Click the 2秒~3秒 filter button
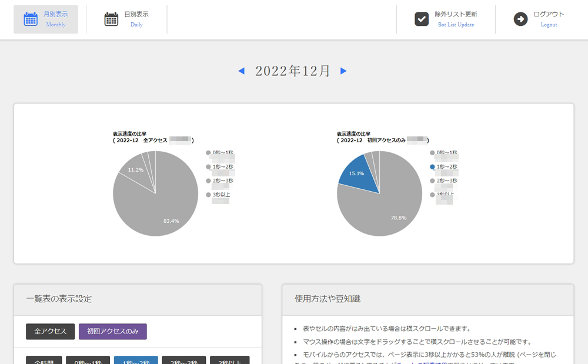This screenshot has width=588, height=364. 183,360
